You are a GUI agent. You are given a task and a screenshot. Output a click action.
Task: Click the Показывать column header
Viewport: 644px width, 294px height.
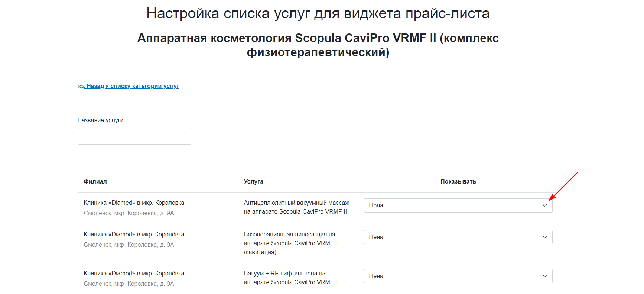point(458,182)
